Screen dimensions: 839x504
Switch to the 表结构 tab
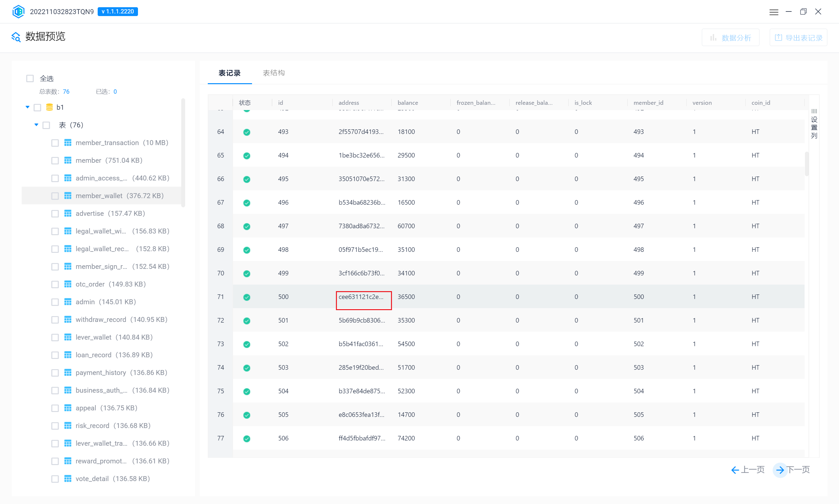pyautogui.click(x=274, y=73)
